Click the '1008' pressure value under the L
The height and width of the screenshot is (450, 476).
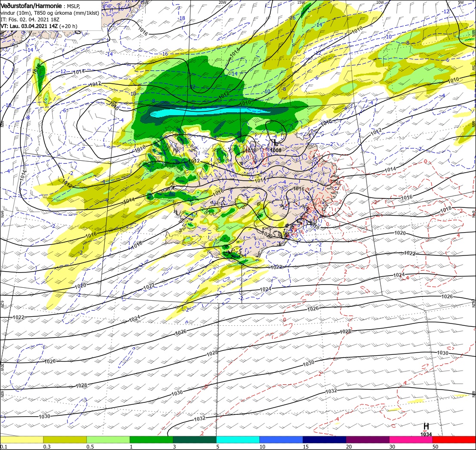(276, 150)
